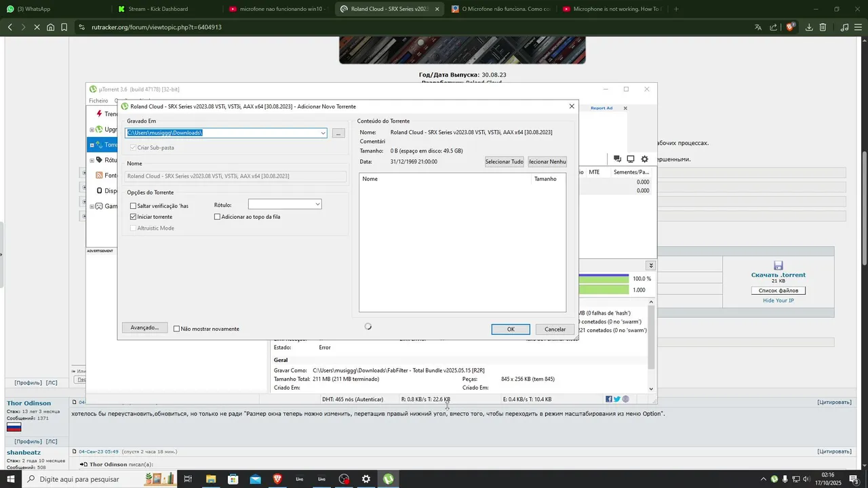Expand the Upgrade tree node in µTorrent

point(92,129)
